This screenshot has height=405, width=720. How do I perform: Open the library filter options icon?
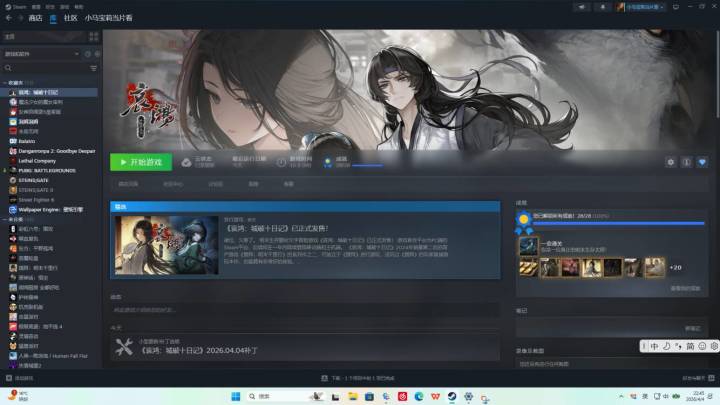94,68
